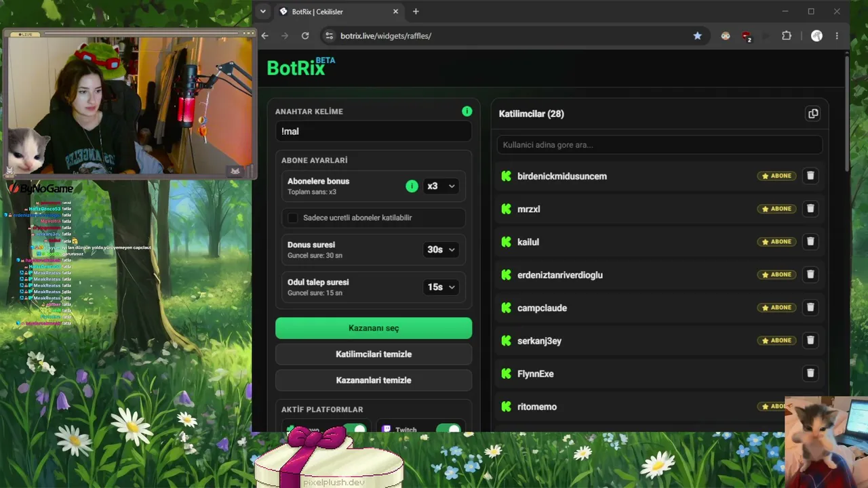Tick Sadece ucretli aboneler katilabilir checkbox
This screenshot has width=868, height=488.
(292, 218)
